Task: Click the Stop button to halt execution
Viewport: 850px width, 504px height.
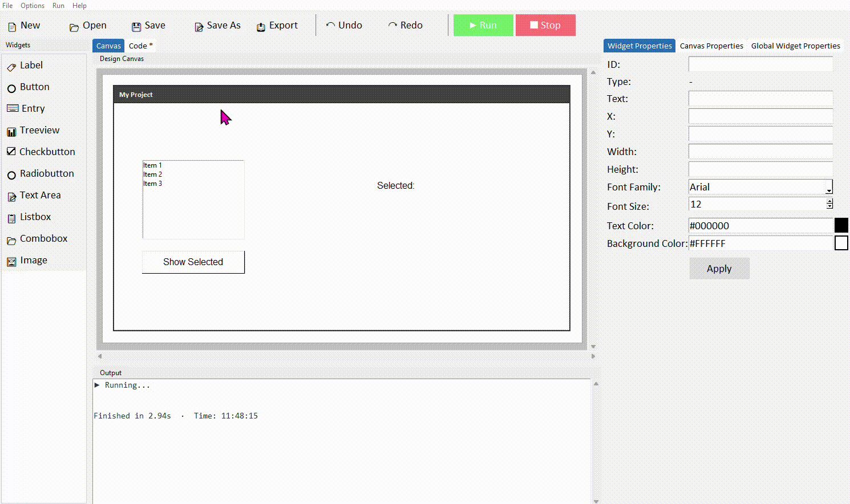Action: (x=545, y=25)
